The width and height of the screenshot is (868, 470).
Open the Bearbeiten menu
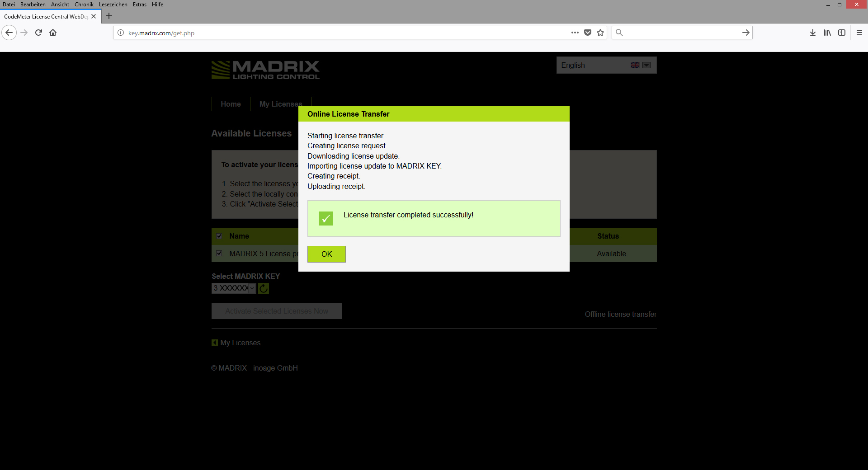click(x=33, y=5)
